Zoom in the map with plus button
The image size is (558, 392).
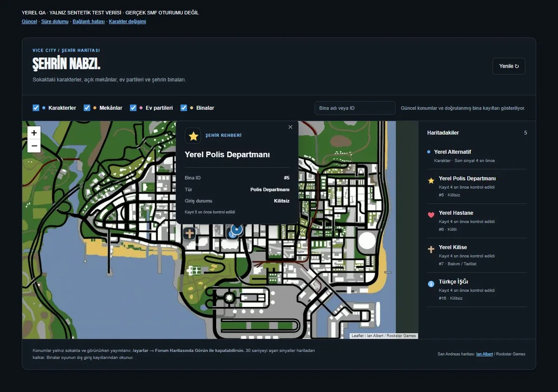34,133
